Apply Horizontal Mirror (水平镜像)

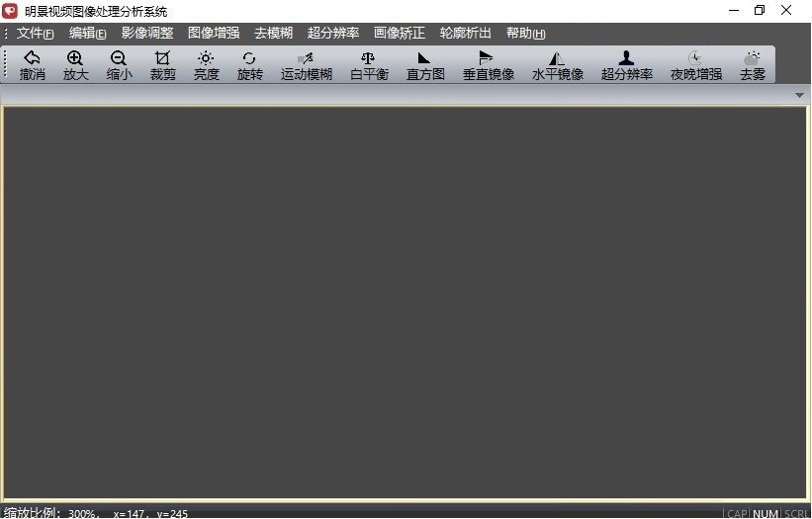pyautogui.click(x=557, y=65)
